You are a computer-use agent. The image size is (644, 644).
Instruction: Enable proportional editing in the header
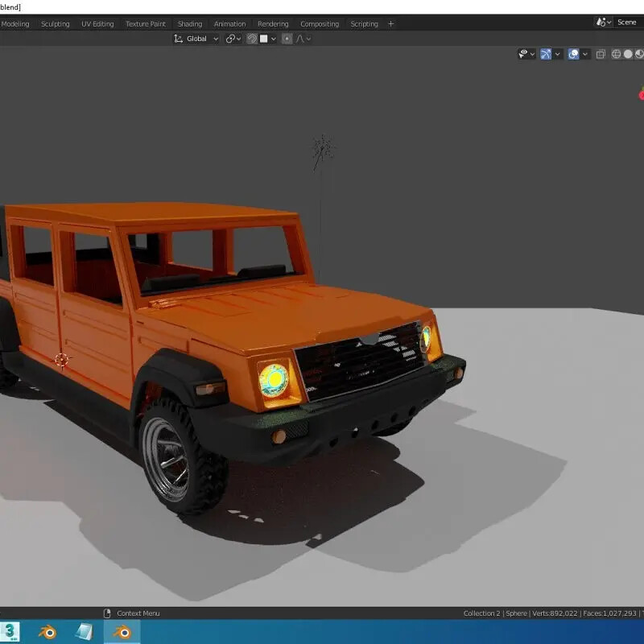coord(287,38)
